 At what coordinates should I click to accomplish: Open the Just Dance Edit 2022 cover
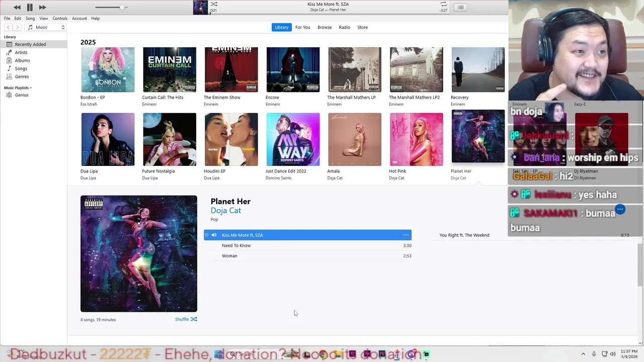293,139
